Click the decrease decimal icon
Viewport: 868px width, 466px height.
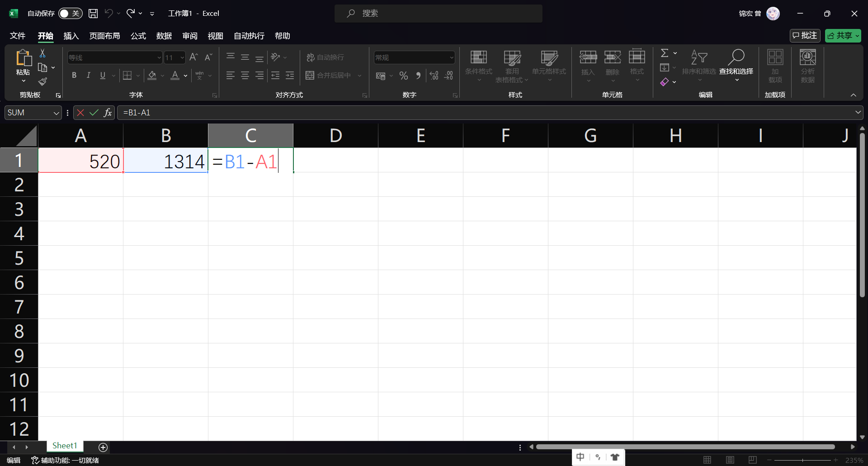click(448, 76)
